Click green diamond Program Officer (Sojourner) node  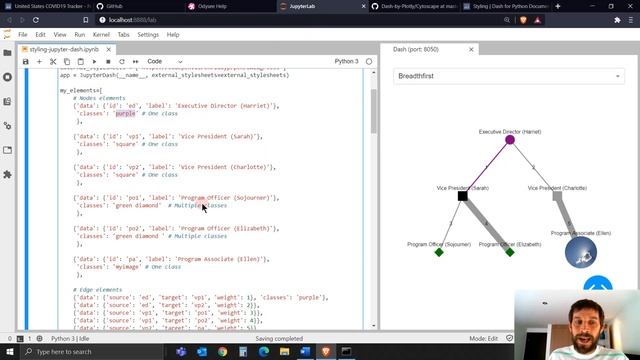439,253
